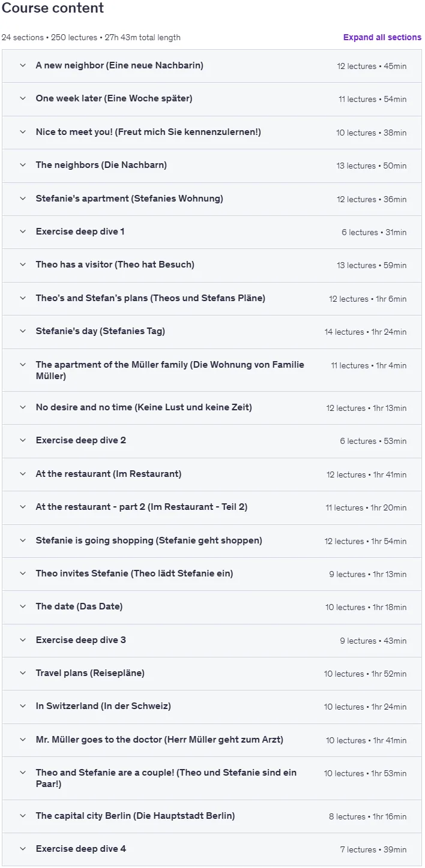Image resolution: width=425 pixels, height=868 pixels.
Task: Click At the restaurant (Im Restaurant) title
Action: pyautogui.click(x=108, y=474)
